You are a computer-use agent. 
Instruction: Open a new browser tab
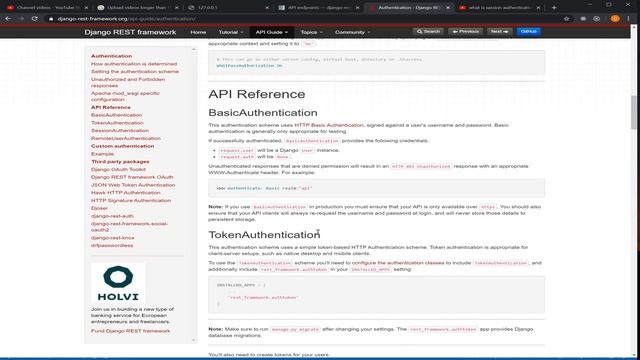[554, 7]
